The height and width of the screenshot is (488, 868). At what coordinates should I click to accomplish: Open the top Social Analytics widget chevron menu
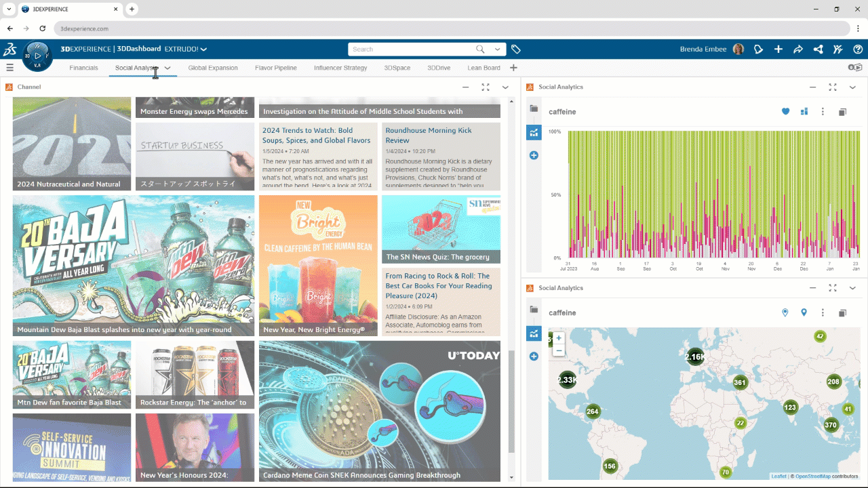852,87
